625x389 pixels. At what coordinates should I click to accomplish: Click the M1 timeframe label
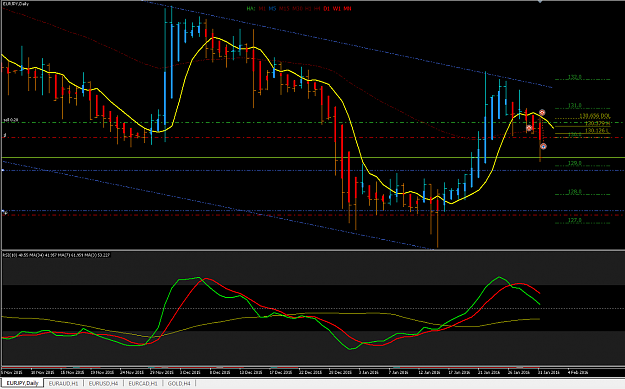262,8
